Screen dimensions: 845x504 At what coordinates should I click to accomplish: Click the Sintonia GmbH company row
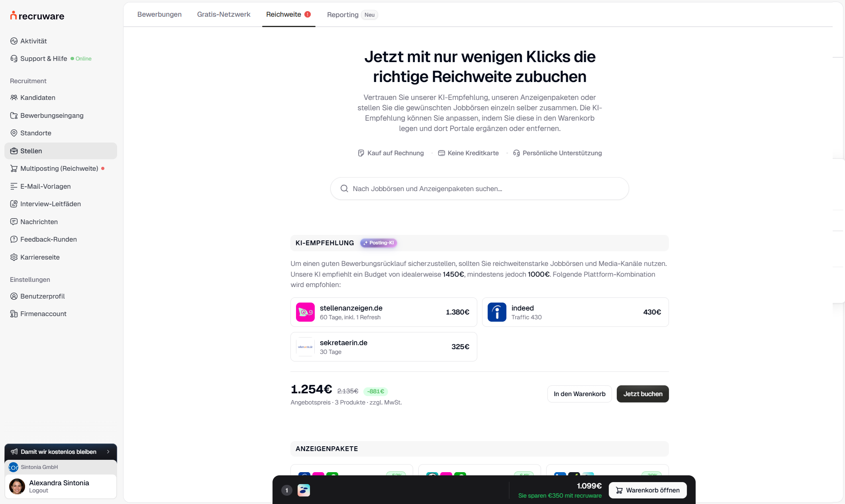(61, 467)
